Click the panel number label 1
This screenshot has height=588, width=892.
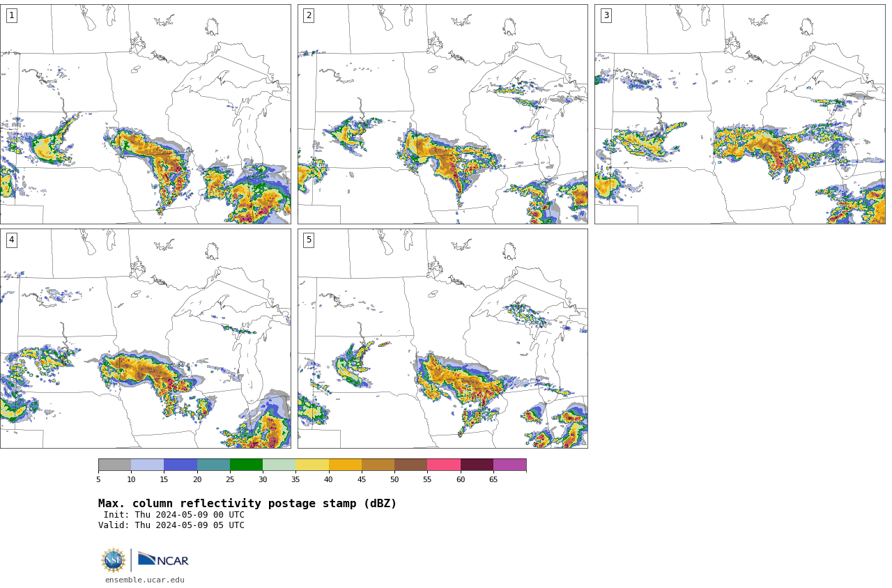click(x=11, y=15)
